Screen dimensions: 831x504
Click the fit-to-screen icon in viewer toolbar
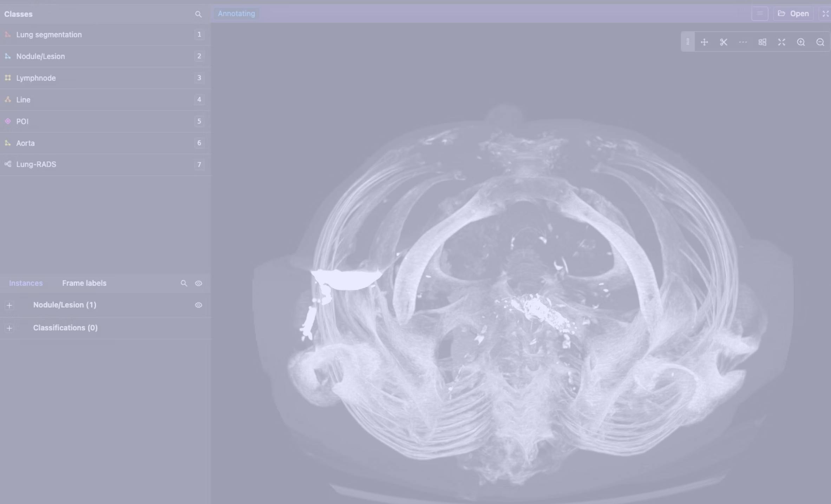(x=781, y=42)
